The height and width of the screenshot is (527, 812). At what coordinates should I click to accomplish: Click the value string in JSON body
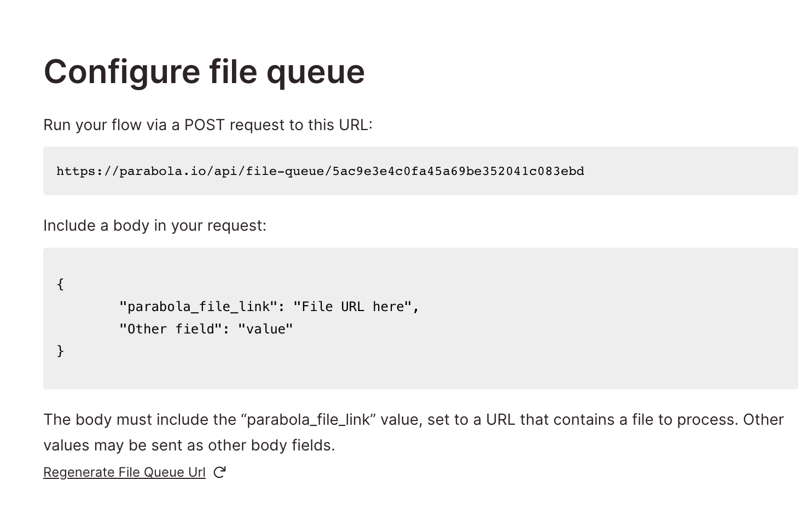266,329
